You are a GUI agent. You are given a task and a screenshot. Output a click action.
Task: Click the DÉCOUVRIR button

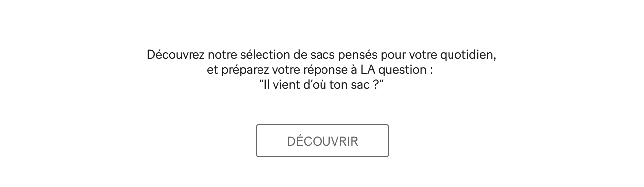[x=322, y=141]
